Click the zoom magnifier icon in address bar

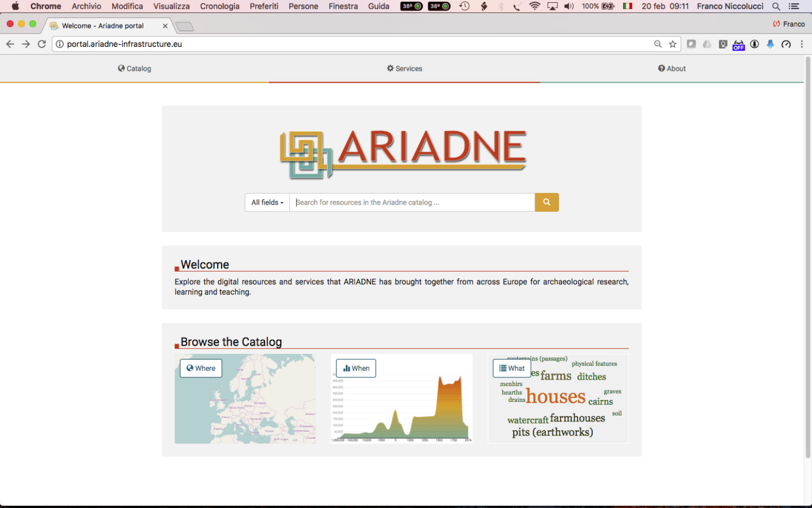point(657,44)
